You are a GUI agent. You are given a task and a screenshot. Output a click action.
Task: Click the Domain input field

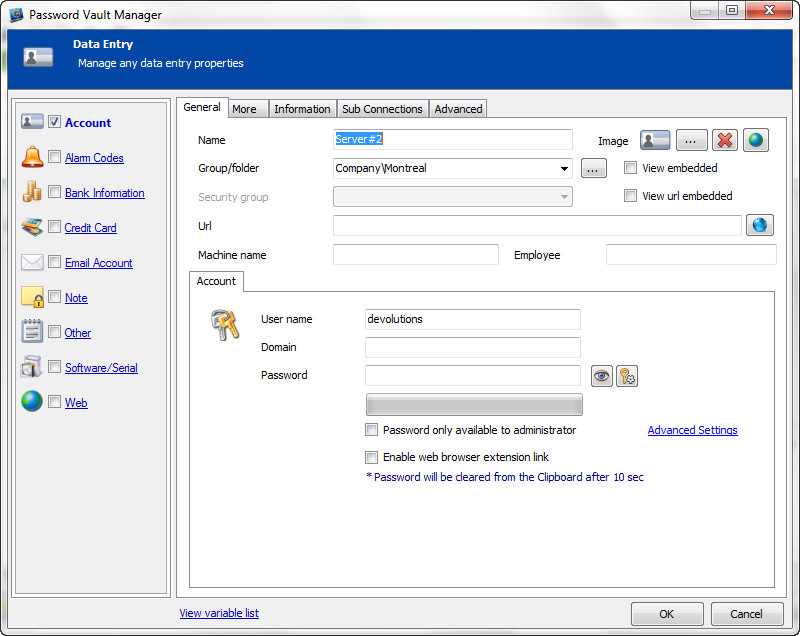click(x=472, y=347)
